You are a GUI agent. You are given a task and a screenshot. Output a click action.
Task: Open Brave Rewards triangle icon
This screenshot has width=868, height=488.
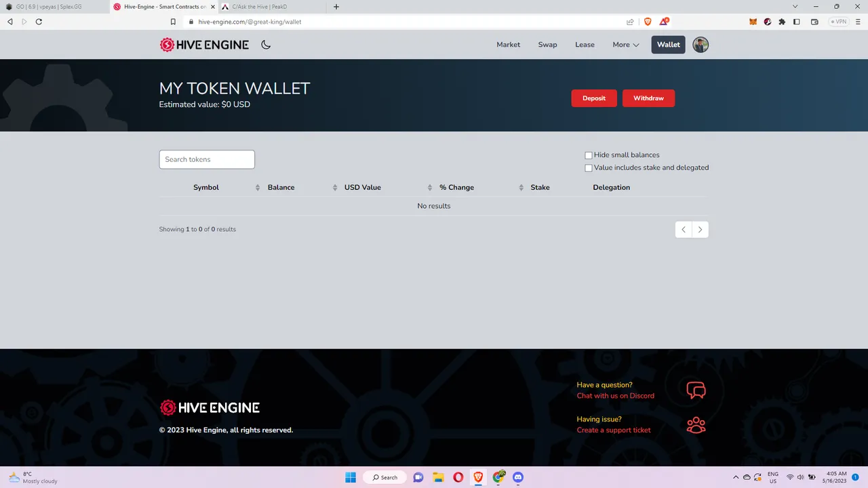(665, 22)
